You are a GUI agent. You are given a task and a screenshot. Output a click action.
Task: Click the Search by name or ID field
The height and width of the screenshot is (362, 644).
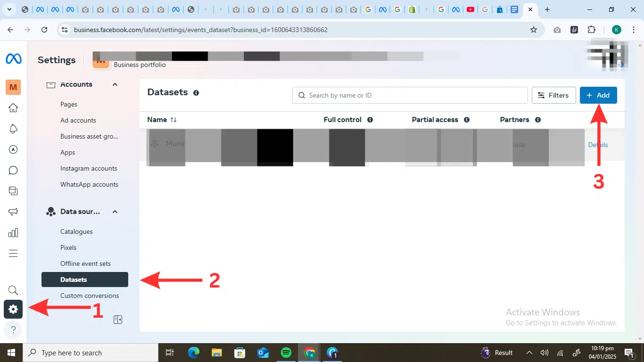pos(410,95)
